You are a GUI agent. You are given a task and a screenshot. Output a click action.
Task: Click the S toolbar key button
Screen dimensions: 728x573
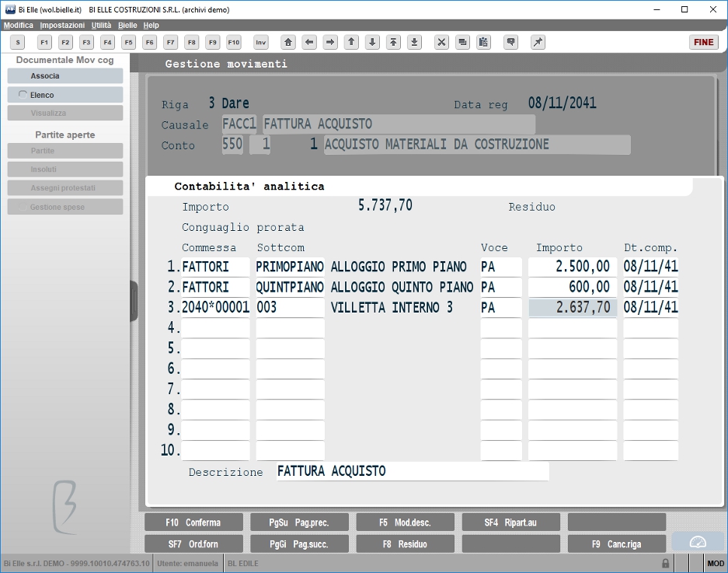[18, 42]
